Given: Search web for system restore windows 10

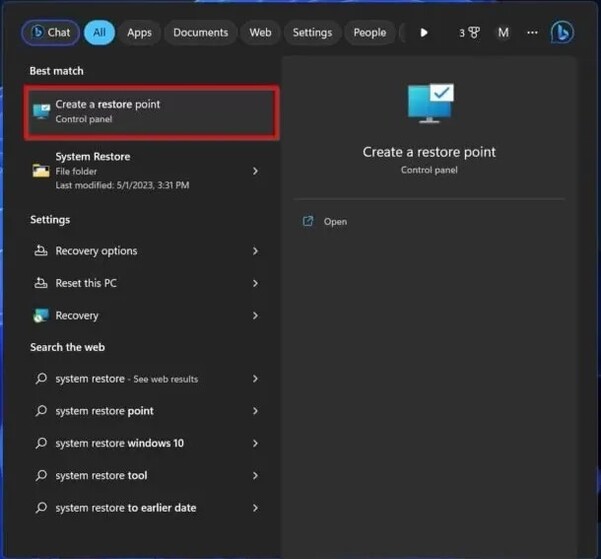Looking at the screenshot, I should (152, 443).
